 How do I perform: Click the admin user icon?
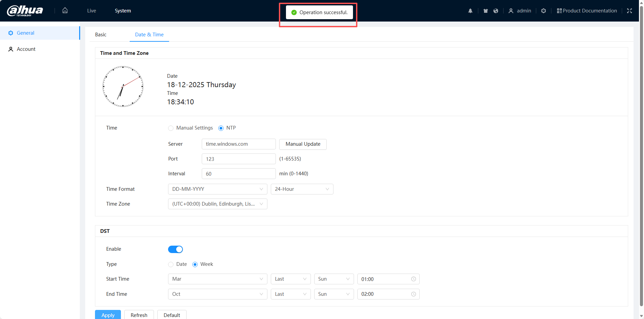click(x=511, y=11)
